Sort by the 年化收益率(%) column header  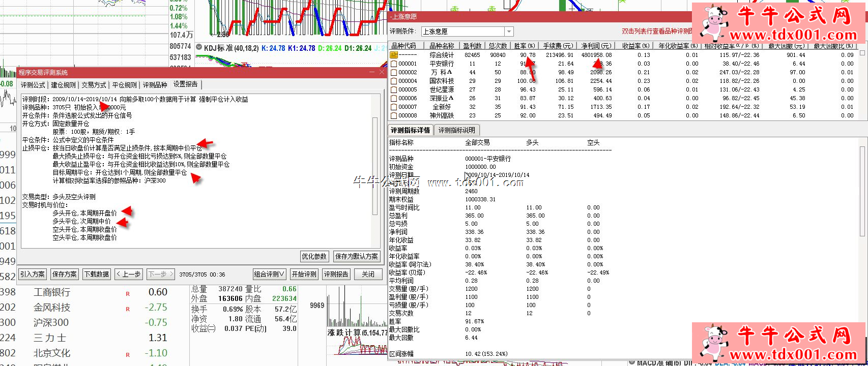678,46
